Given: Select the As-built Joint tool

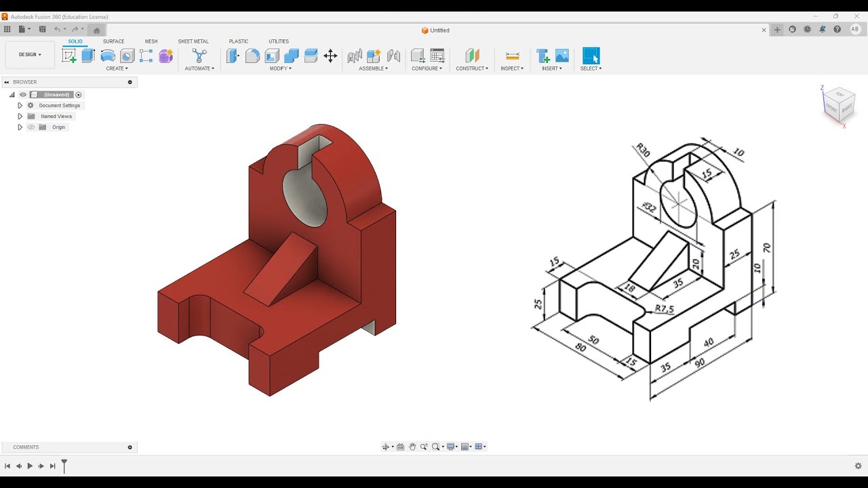Looking at the screenshot, I should click(393, 56).
